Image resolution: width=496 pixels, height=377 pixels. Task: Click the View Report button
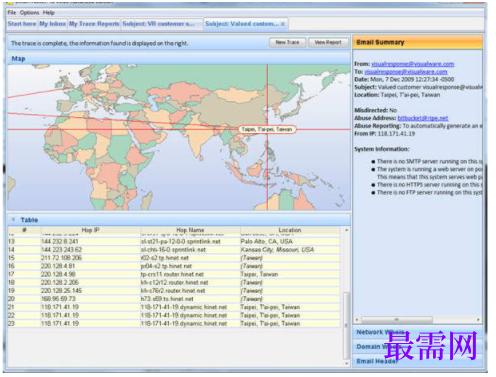(x=328, y=43)
